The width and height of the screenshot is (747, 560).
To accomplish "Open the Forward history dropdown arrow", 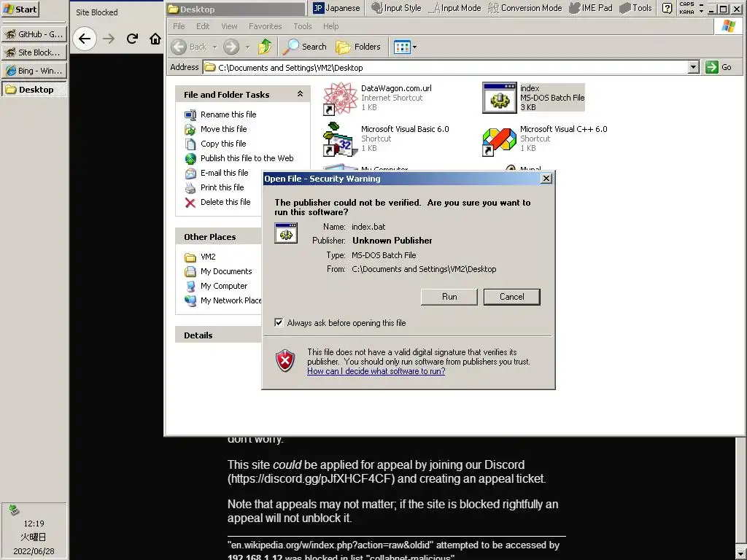I will [x=247, y=47].
